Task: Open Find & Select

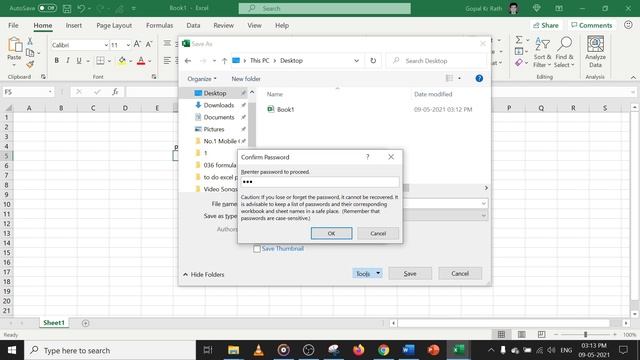Action: pos(564,52)
